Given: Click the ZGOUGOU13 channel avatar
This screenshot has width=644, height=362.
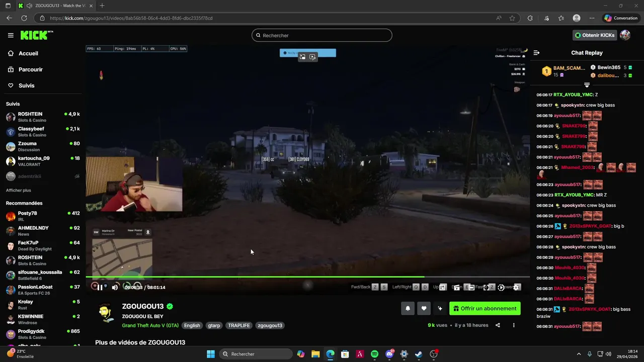Looking at the screenshot, I should tap(106, 313).
